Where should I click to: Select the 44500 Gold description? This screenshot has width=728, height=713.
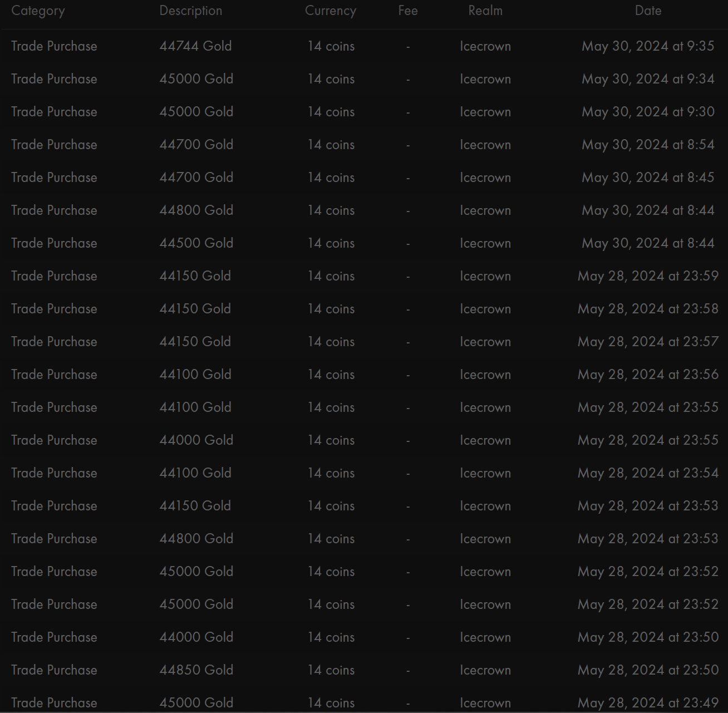coord(196,243)
